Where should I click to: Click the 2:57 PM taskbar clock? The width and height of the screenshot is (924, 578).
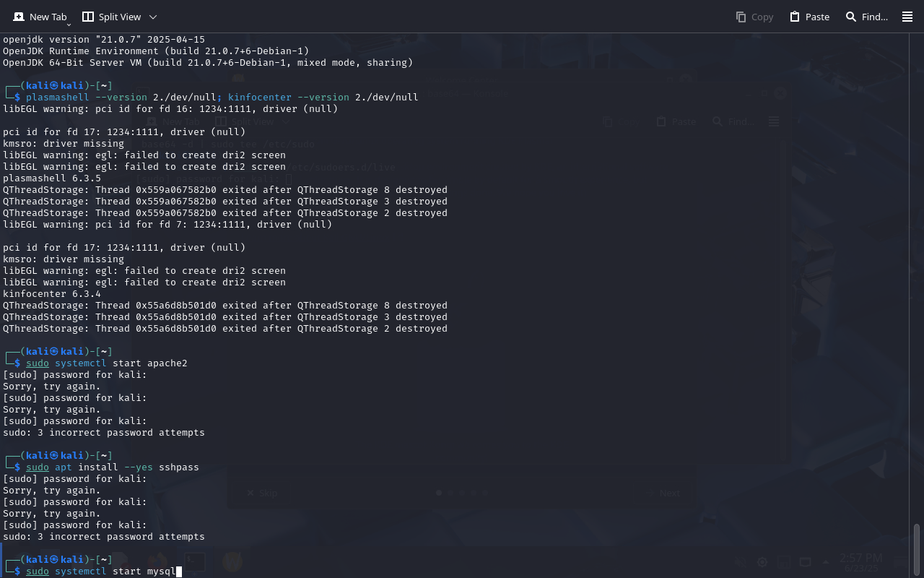860,561
